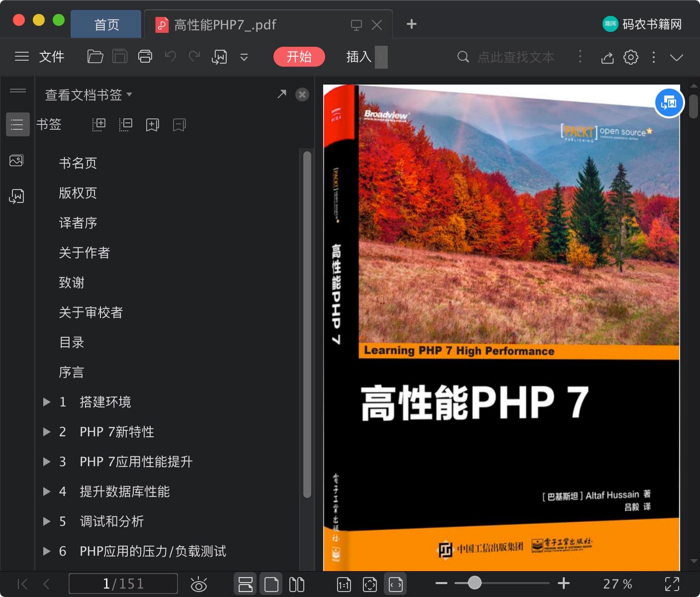The image size is (700, 597).
Task: Switch to the 开始 ribbon tab
Action: coord(299,57)
